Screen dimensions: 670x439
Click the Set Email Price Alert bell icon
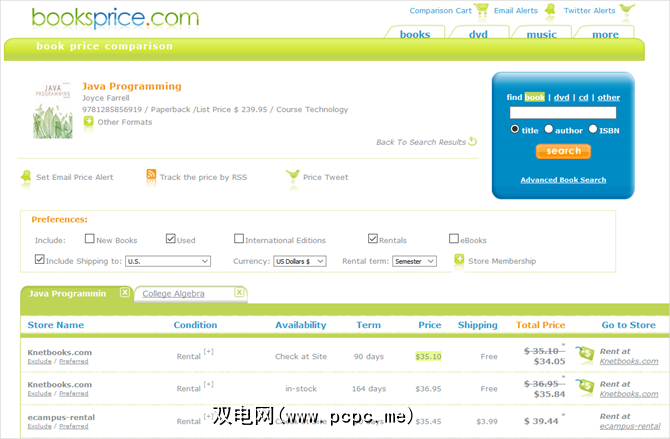[26, 177]
